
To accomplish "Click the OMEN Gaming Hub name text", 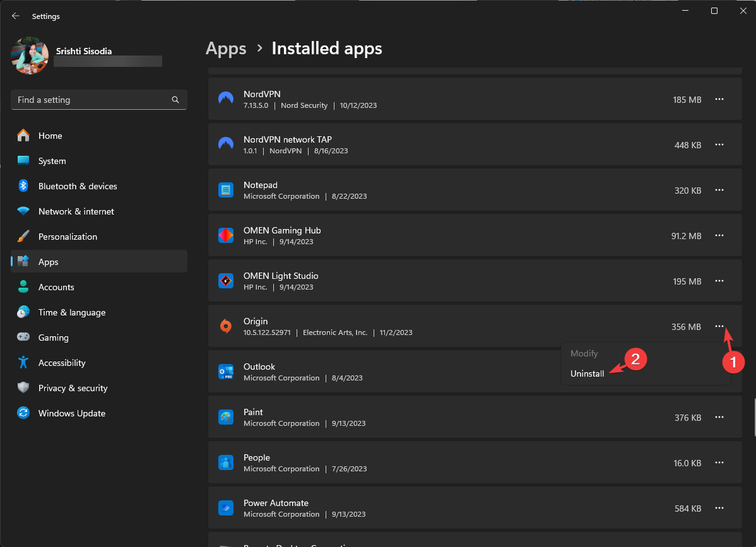I will coord(282,230).
